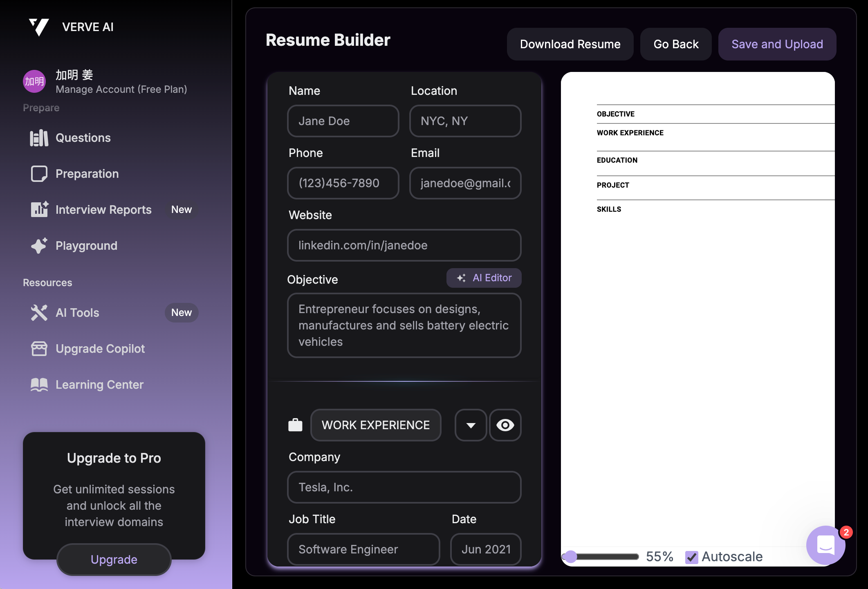
Task: Click the Playground sparkle icon
Action: (x=39, y=246)
